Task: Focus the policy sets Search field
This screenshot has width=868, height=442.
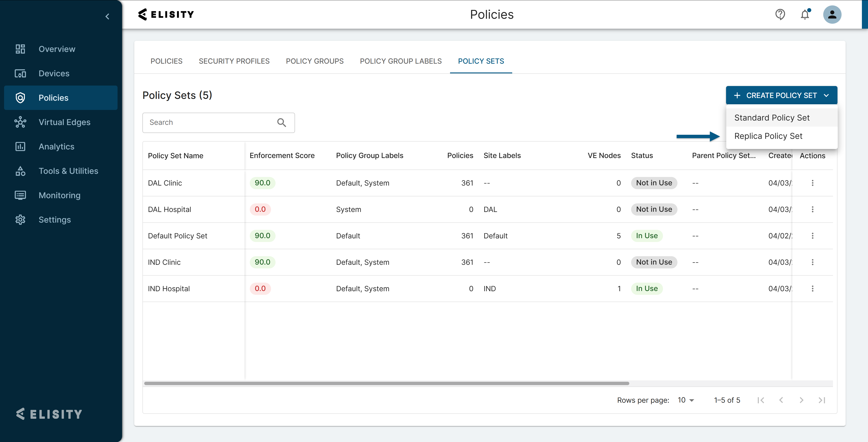Action: (209, 123)
